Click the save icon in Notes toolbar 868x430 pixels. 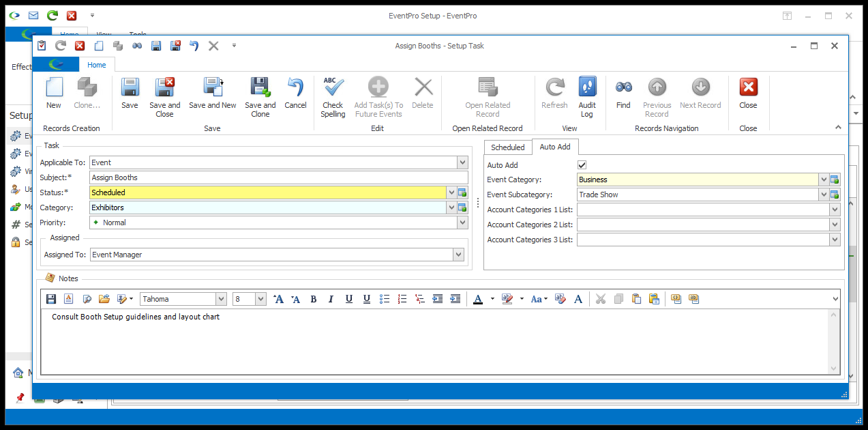pyautogui.click(x=51, y=299)
